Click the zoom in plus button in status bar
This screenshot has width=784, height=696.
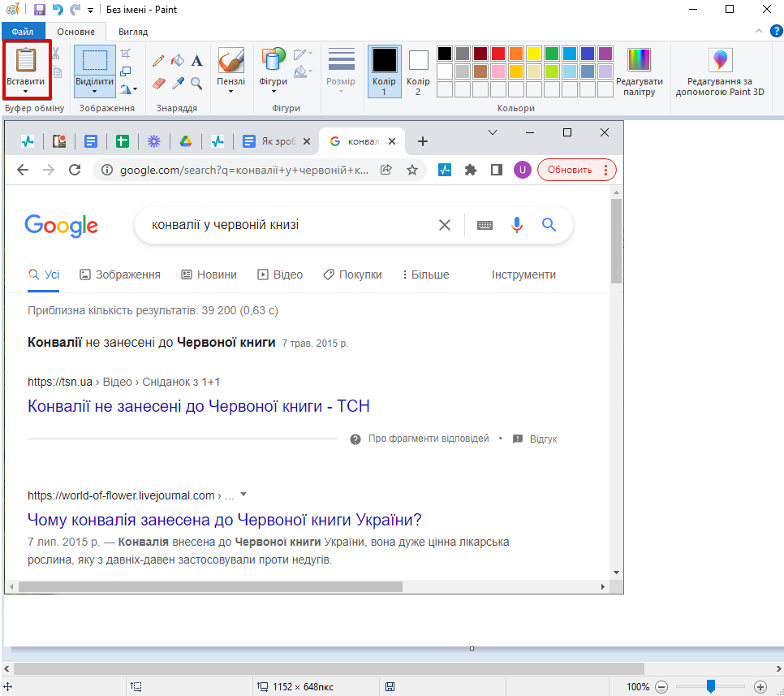pyautogui.click(x=760, y=687)
